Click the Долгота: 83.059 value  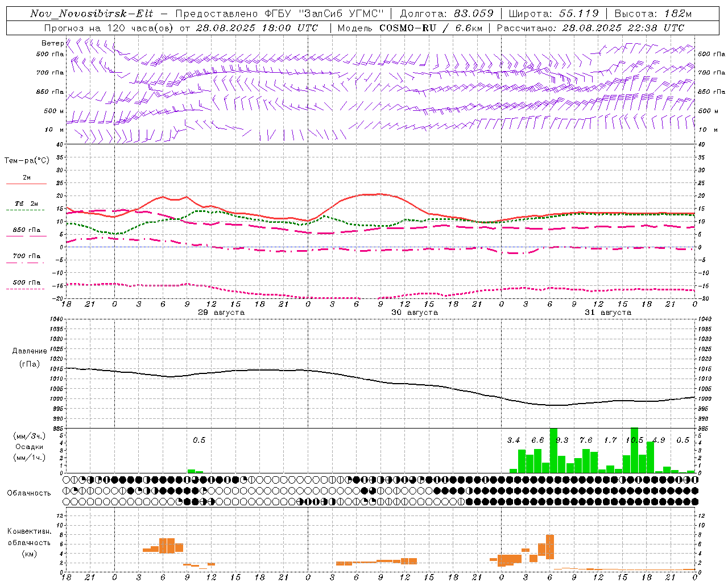pyautogui.click(x=447, y=14)
